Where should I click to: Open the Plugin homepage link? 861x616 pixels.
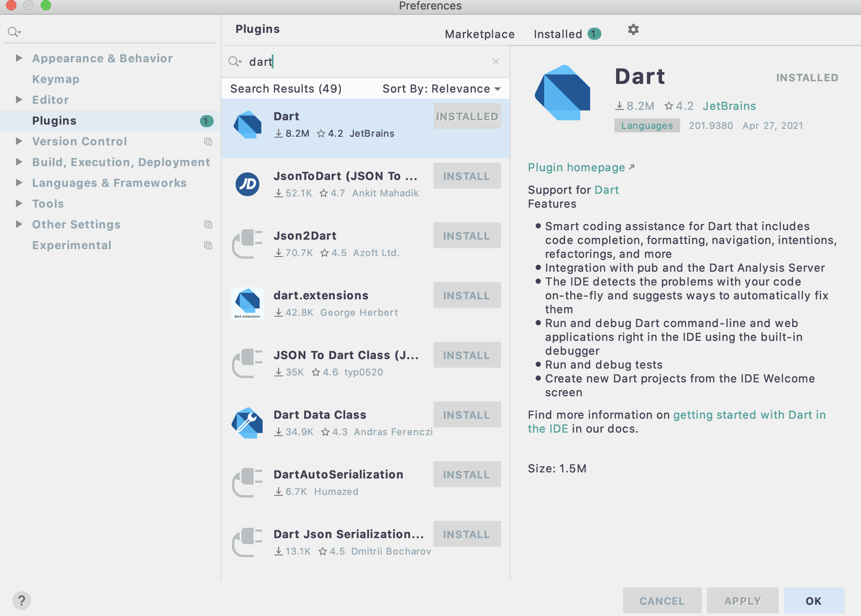(x=576, y=167)
